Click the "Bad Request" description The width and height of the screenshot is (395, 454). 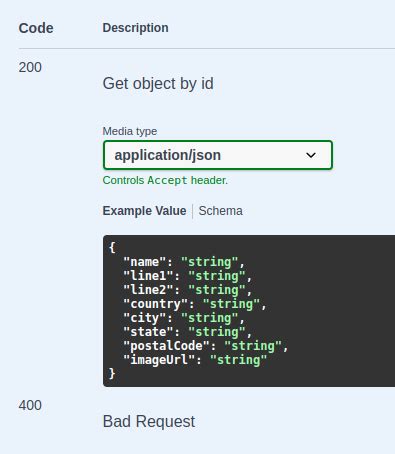(149, 421)
